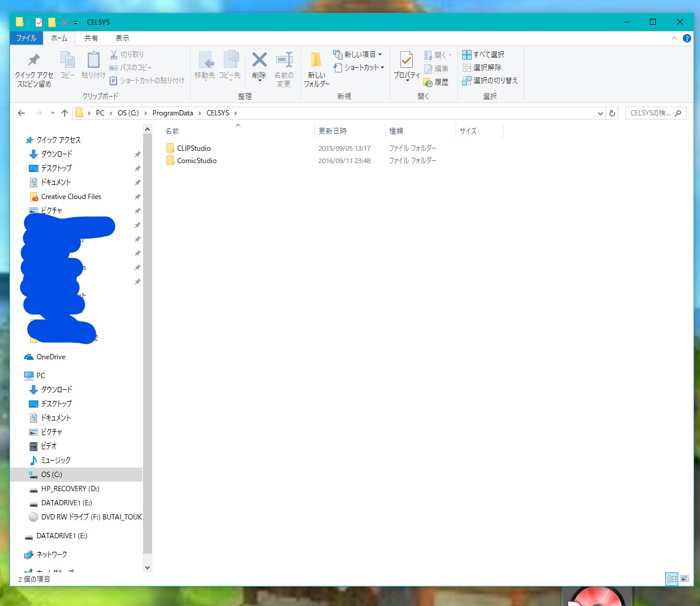Screen dimensions: 700x606
Task: Click Deselect (選択解除)
Action: 482,68
